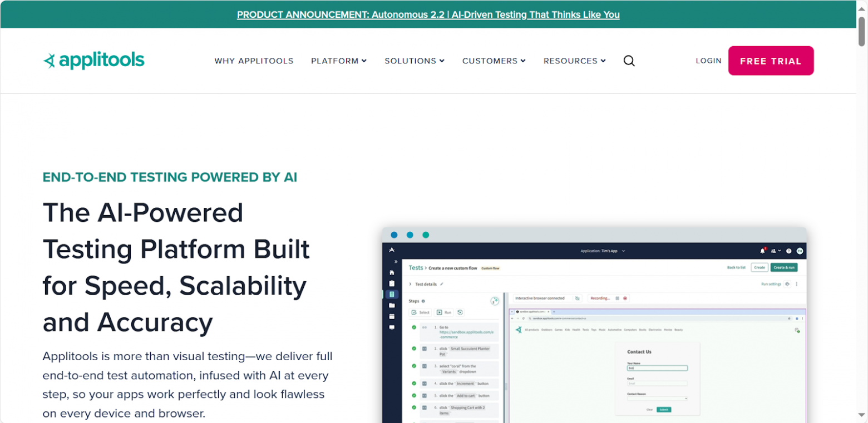This screenshot has width=868, height=423.
Task: Click the Submit button on Contact Us form
Action: click(x=663, y=410)
